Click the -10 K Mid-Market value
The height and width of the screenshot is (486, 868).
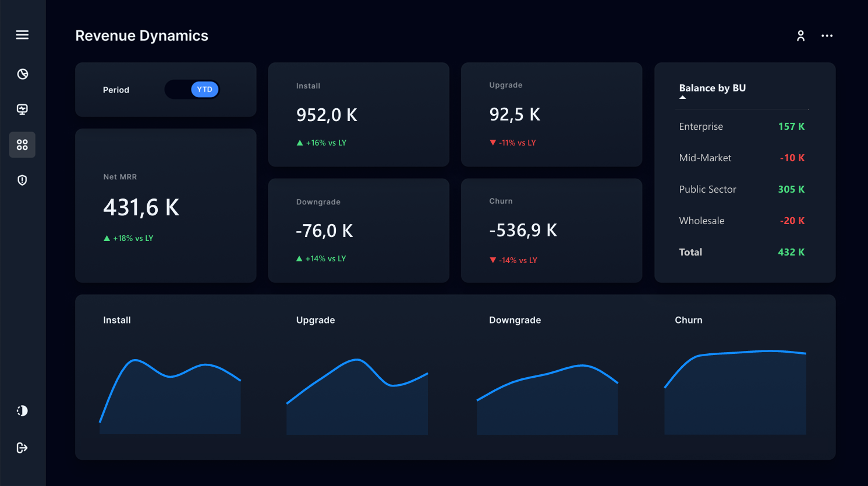point(792,158)
